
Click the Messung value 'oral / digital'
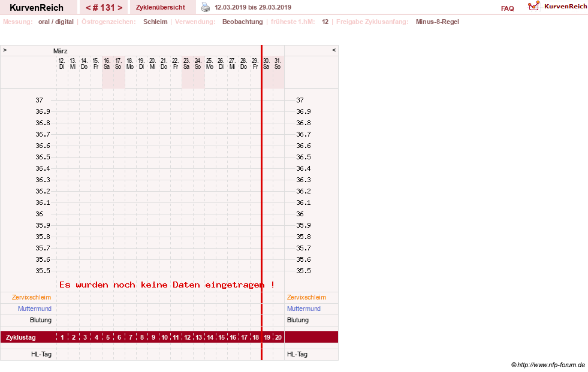click(56, 22)
